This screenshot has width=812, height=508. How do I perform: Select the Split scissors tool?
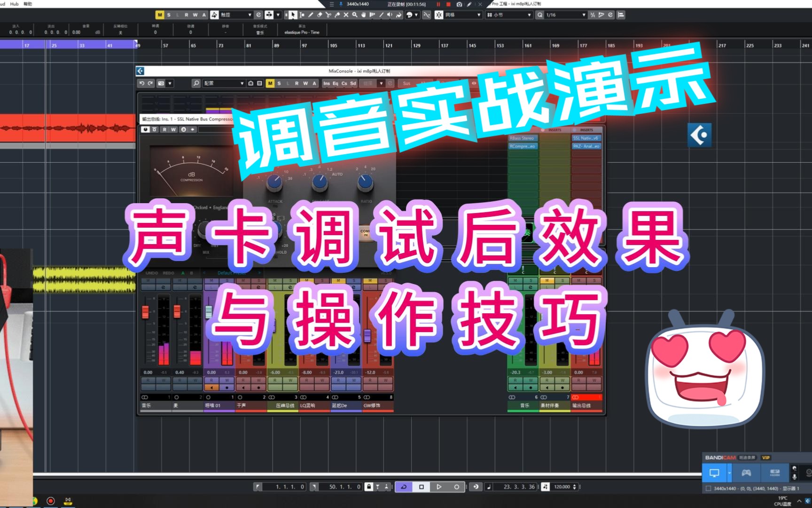pos(328,15)
